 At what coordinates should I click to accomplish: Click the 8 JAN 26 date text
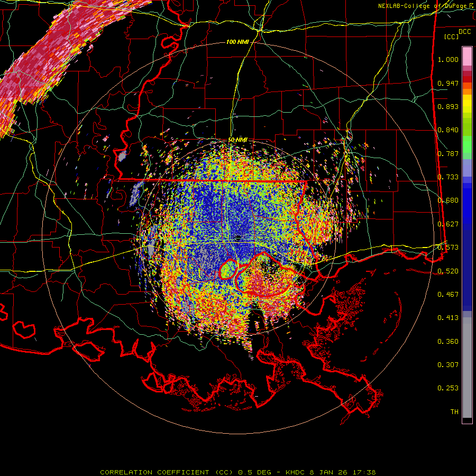pyautogui.click(x=329, y=472)
